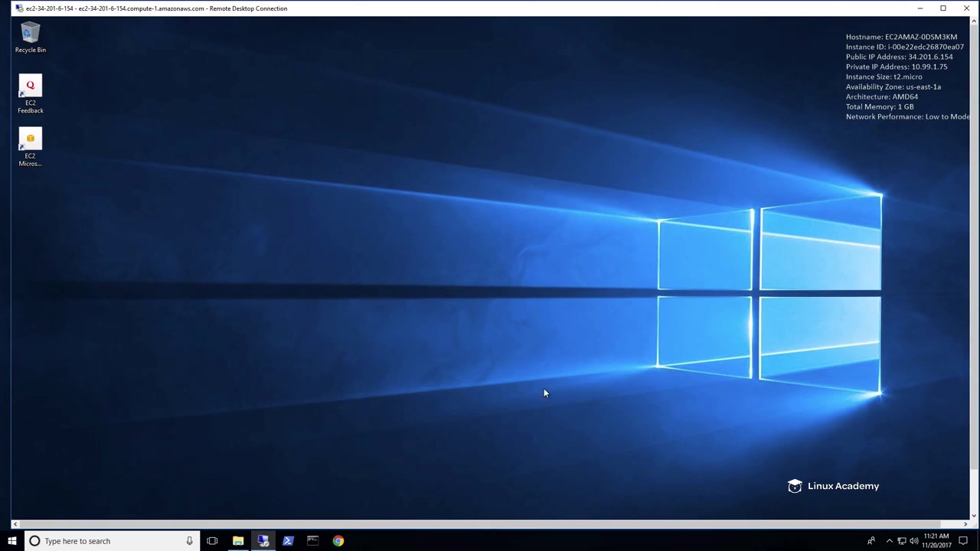Click the 'Architecture: AMD64' text
Screen dimensions: 980x551
click(x=881, y=96)
